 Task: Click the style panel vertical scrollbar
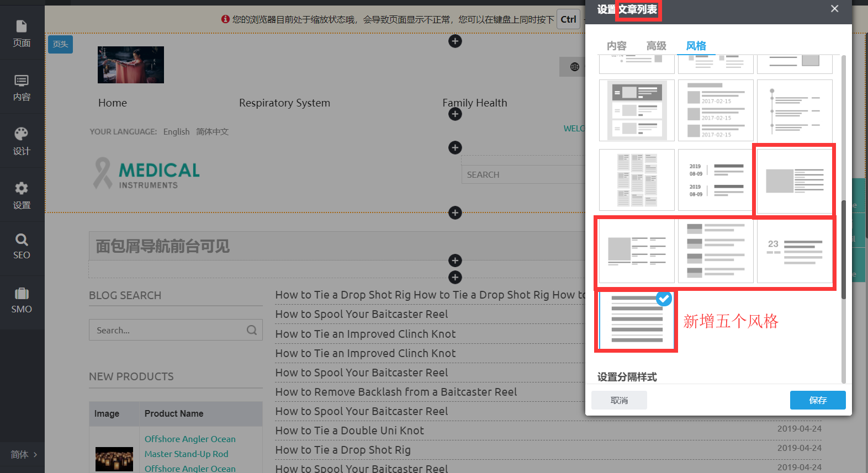[843, 248]
